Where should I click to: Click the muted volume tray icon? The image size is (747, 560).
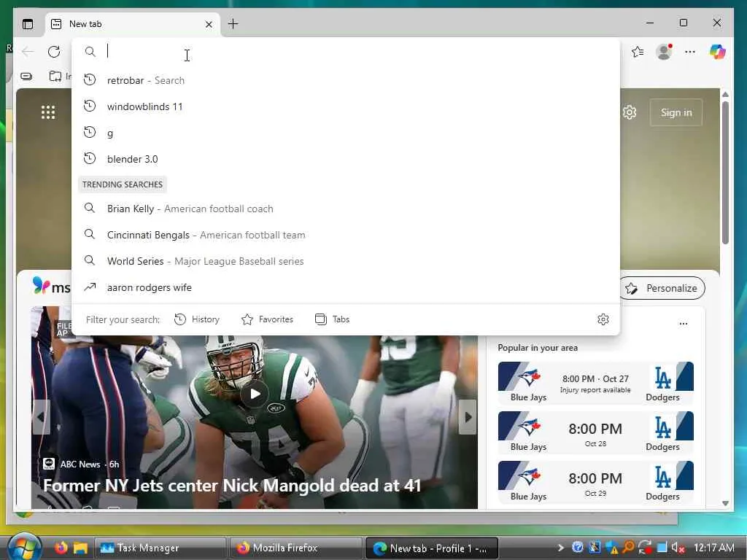click(x=678, y=548)
